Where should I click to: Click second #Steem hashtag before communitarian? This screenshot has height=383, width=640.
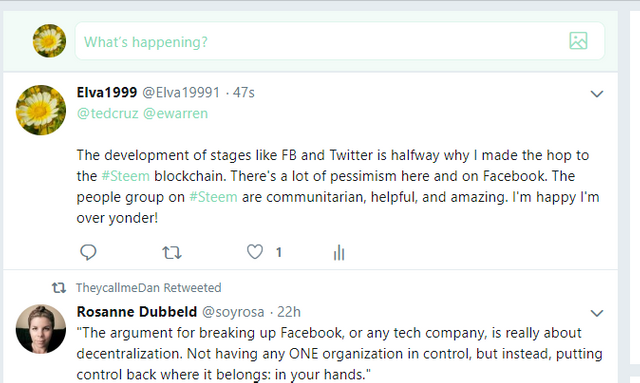(x=213, y=197)
